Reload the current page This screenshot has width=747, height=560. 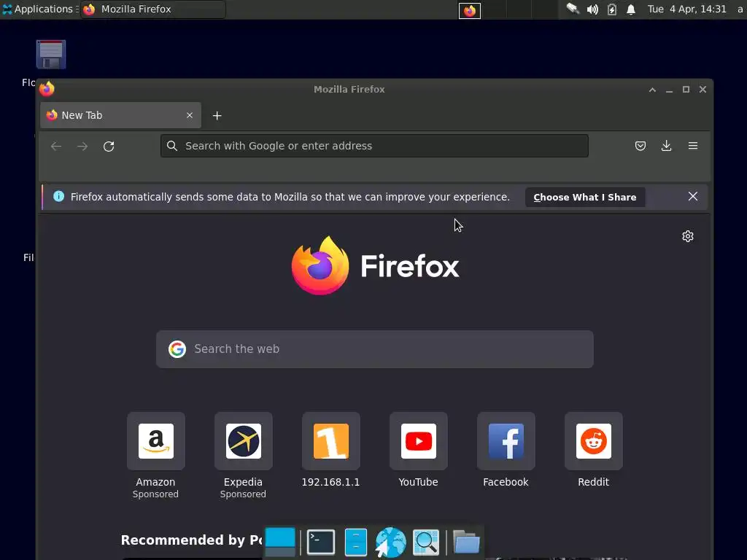point(109,146)
